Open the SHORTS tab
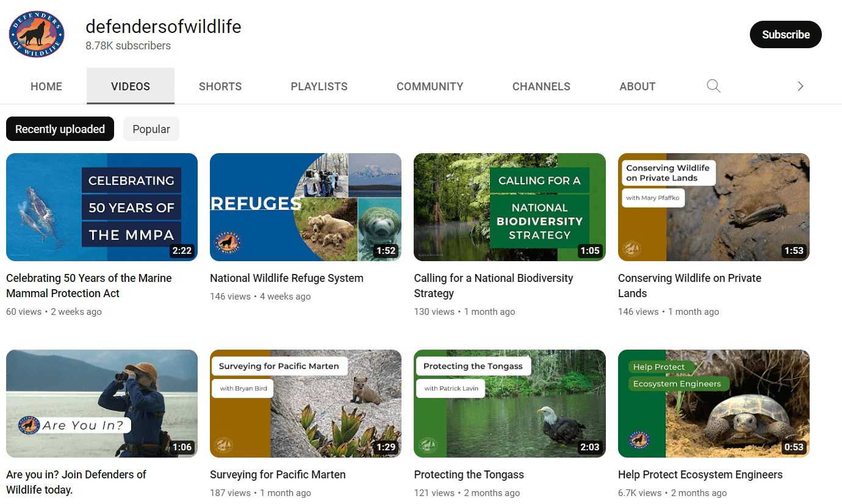The width and height of the screenshot is (842, 504). point(220,86)
